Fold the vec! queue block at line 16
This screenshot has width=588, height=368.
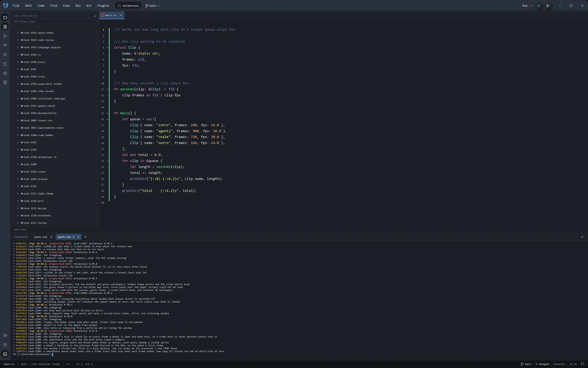click(107, 119)
